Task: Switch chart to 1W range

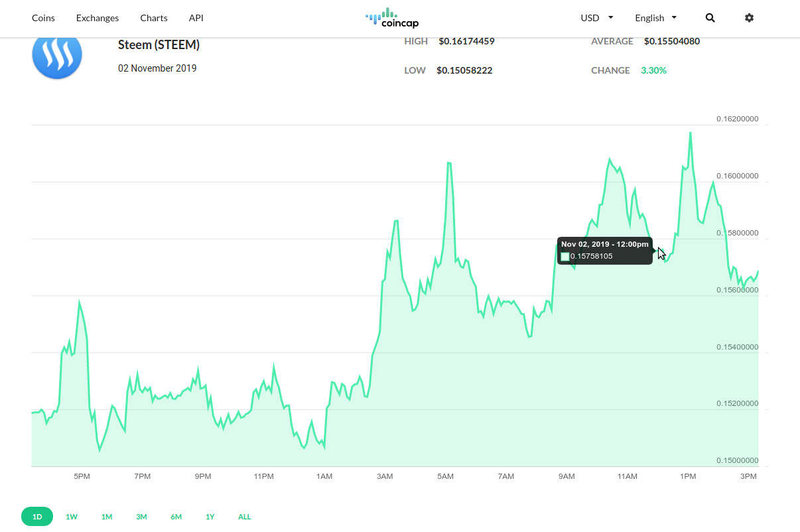Action: pos(72,517)
